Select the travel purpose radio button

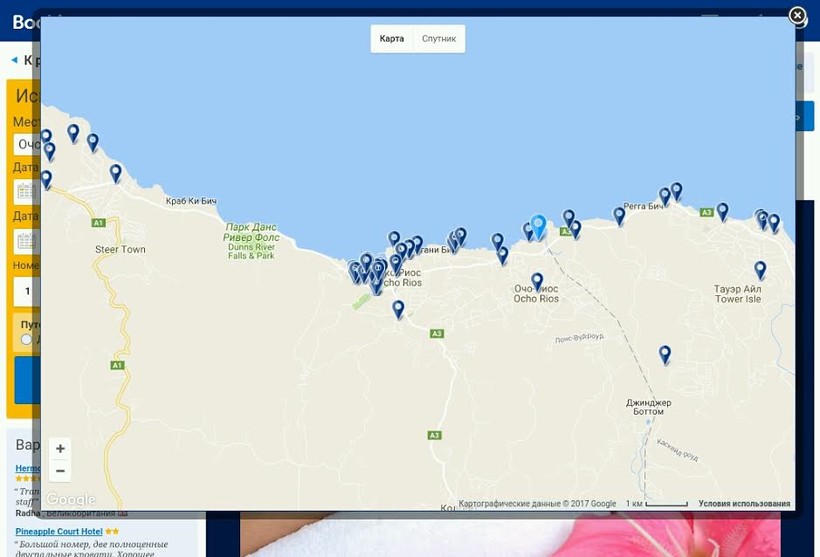pos(26,340)
